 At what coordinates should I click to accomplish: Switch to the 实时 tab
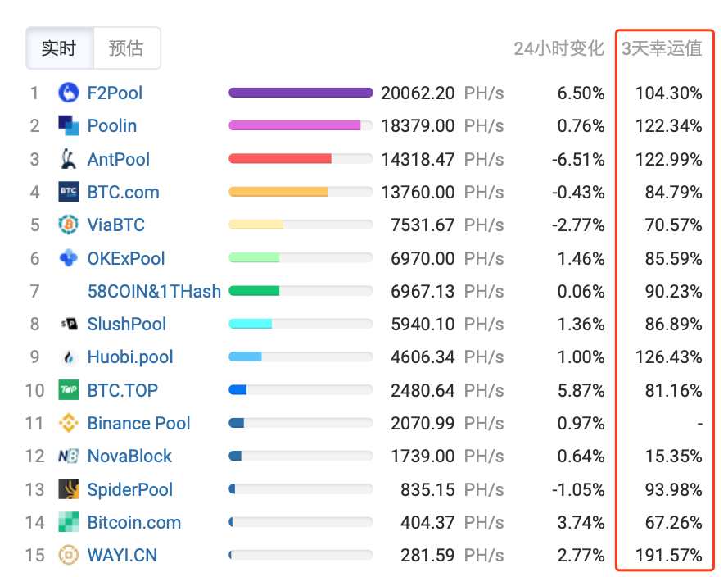click(x=60, y=48)
